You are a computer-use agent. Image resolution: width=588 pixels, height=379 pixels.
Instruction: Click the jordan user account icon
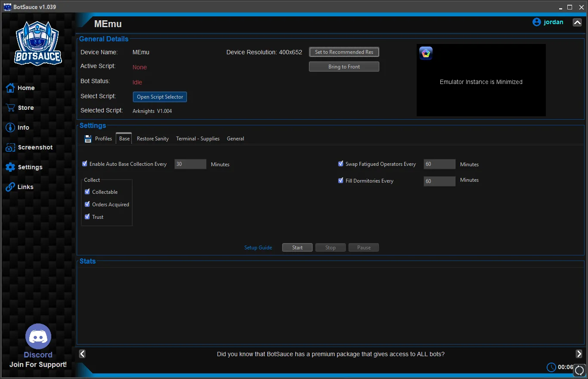(x=536, y=22)
